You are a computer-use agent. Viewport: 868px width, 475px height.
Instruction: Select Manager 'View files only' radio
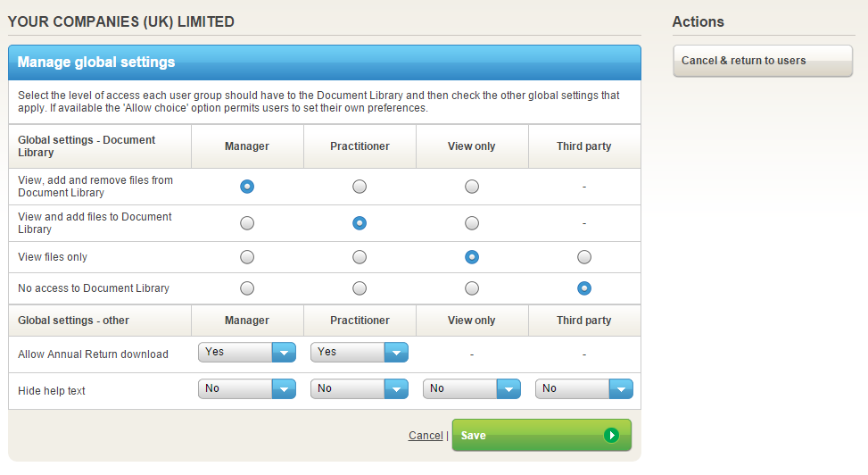pyautogui.click(x=247, y=257)
